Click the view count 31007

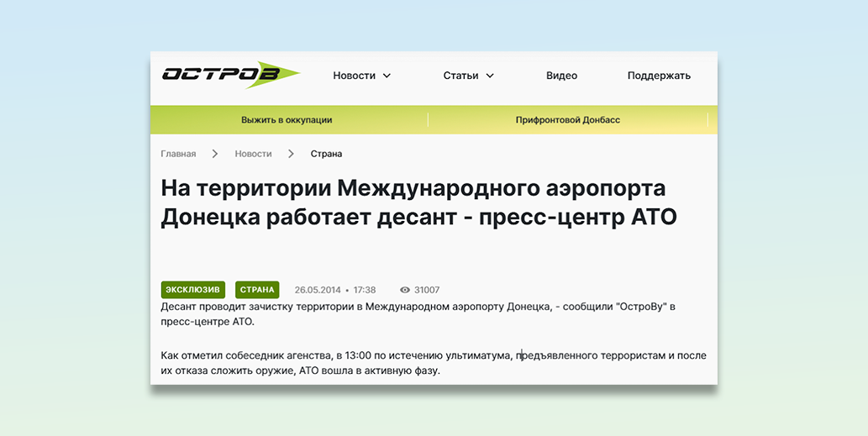(x=427, y=290)
